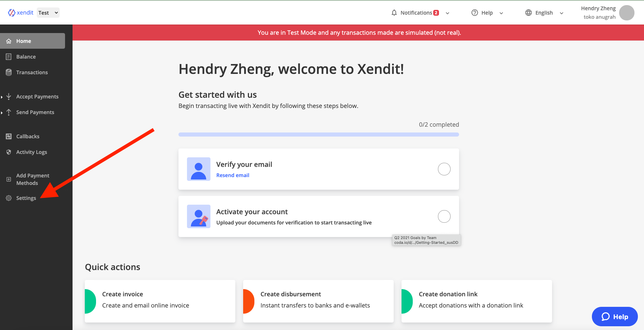Expand the Accept Payments submenu triangle
This screenshot has width=644, height=330.
2,97
